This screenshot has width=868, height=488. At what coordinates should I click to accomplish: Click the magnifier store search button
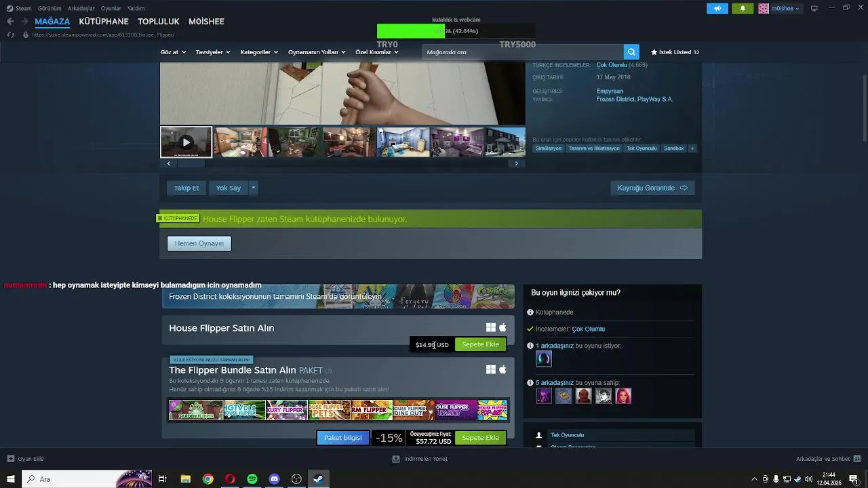point(631,52)
